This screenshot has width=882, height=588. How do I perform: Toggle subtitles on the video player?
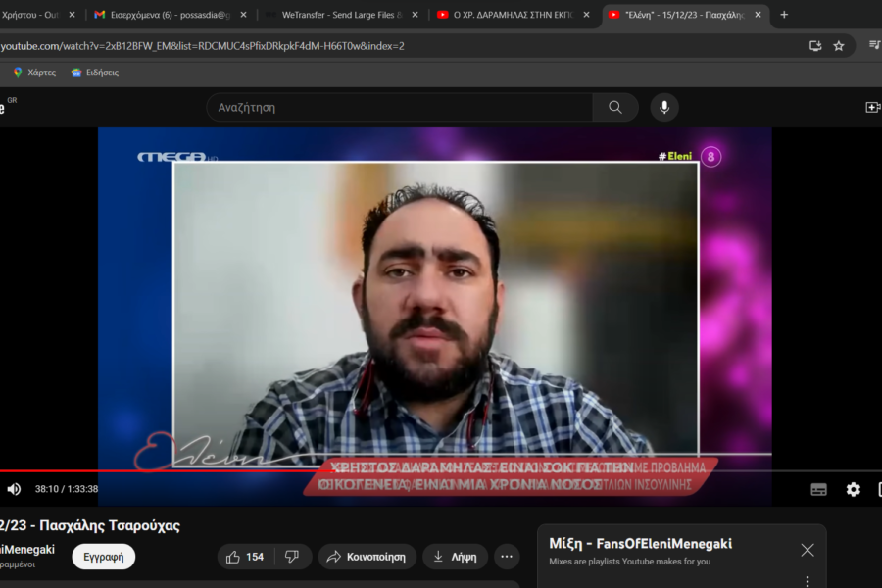coord(818,489)
